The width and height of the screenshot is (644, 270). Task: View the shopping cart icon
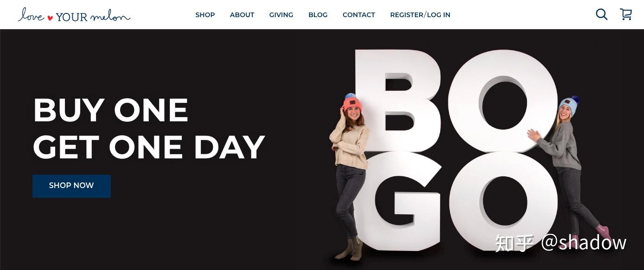click(x=626, y=14)
